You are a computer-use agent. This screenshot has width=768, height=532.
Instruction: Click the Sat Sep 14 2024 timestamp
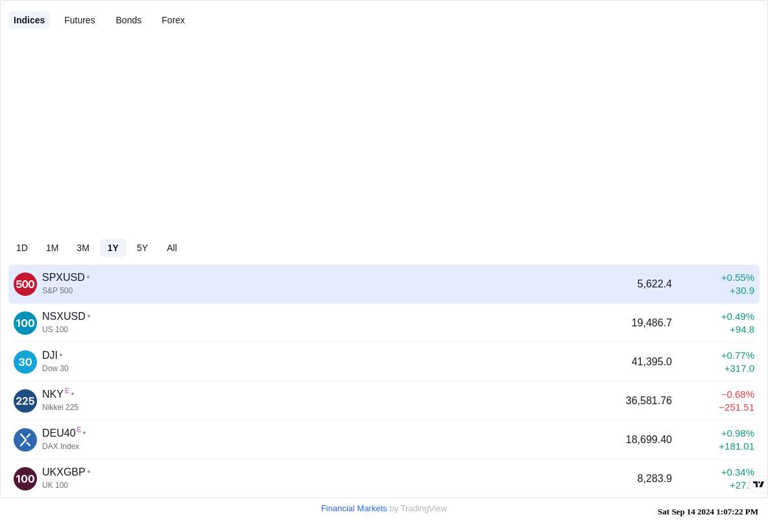click(x=708, y=512)
